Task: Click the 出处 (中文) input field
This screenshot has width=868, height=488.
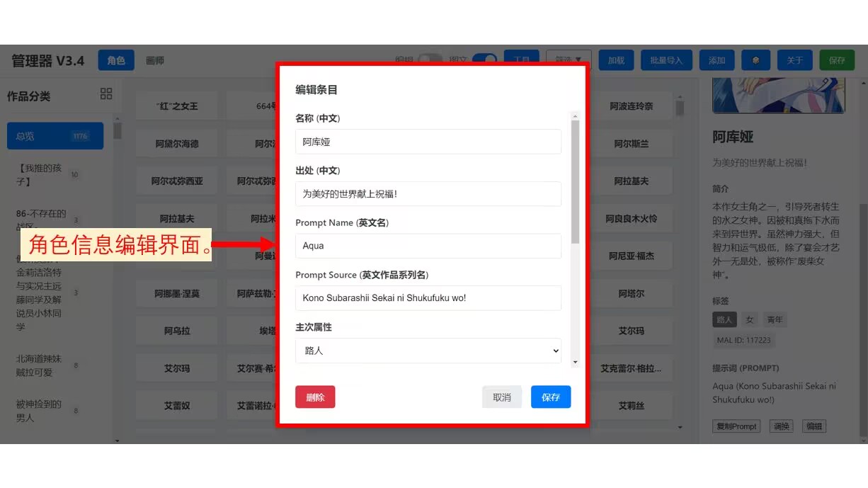Action: pos(428,193)
